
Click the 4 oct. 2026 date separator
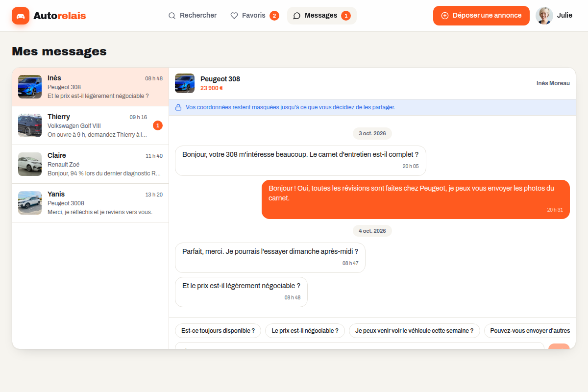tap(372, 230)
